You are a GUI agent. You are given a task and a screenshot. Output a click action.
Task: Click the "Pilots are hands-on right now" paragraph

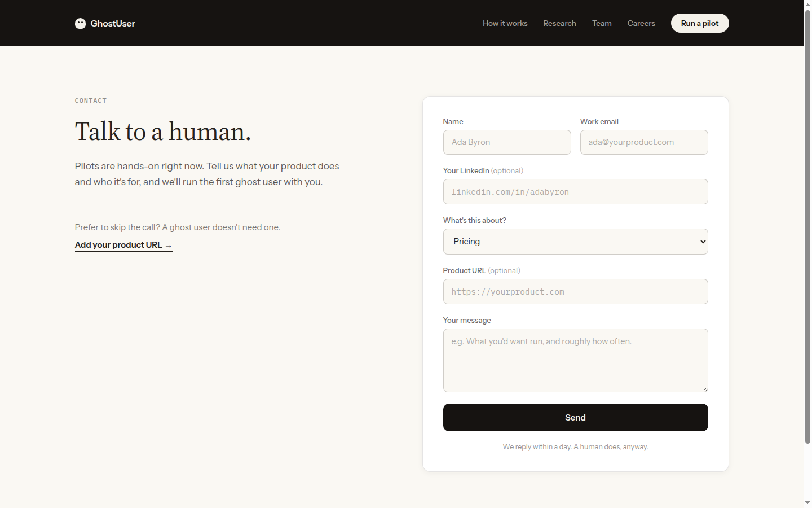tap(207, 174)
